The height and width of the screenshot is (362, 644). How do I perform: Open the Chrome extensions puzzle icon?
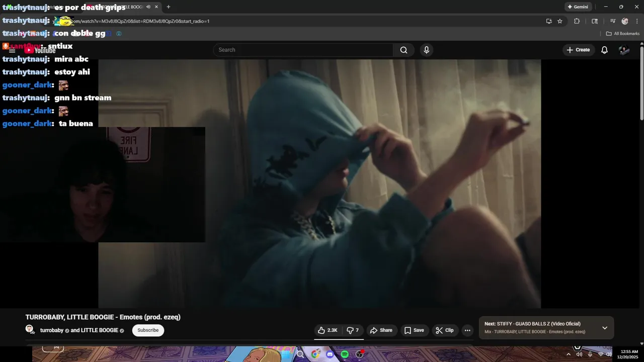point(577,21)
